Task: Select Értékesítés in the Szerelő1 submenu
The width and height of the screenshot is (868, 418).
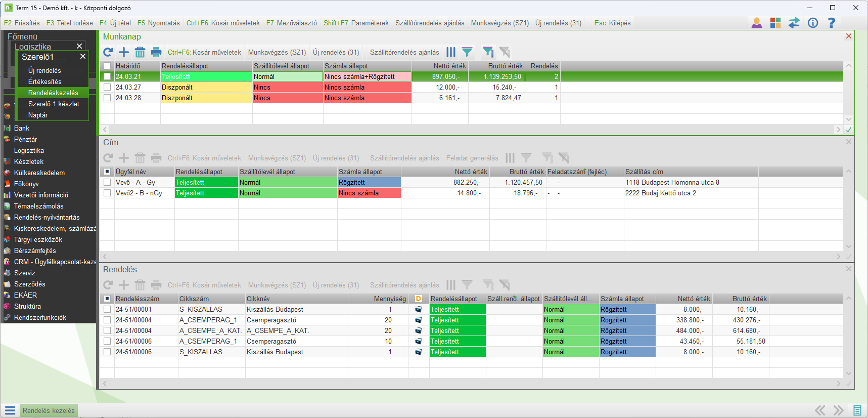Action: [x=45, y=81]
